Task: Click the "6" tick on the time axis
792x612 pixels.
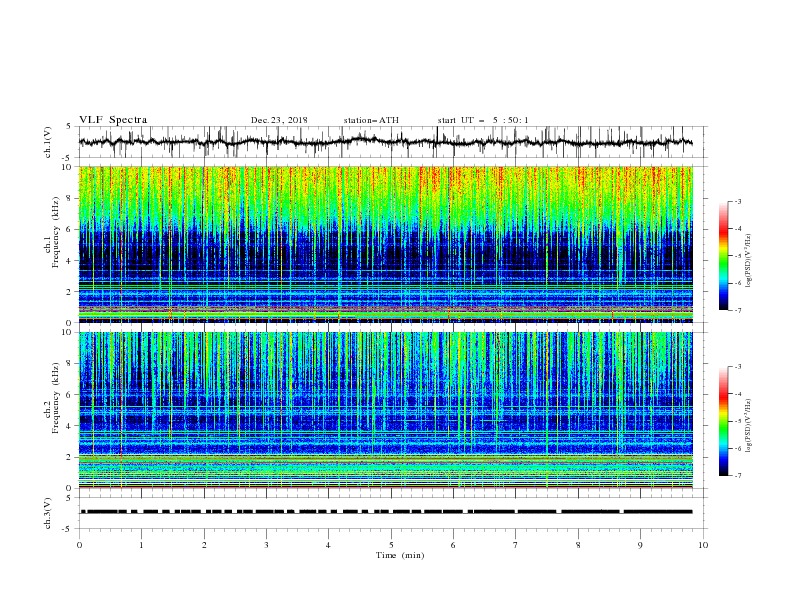Action: [453, 545]
